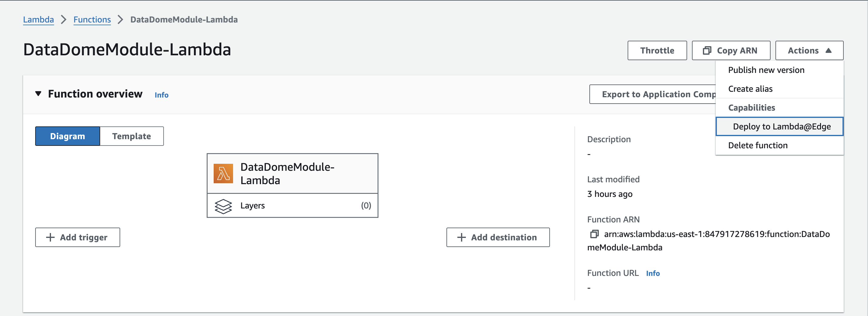
Task: Open the Lambda breadcrumb link
Action: click(39, 19)
